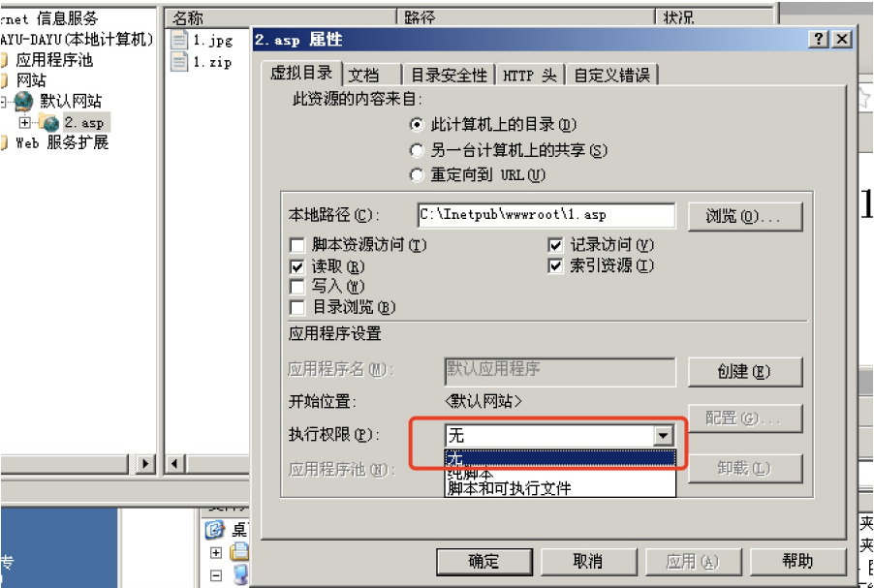
Task: Open the 目录安全性 tab
Action: pyautogui.click(x=449, y=75)
